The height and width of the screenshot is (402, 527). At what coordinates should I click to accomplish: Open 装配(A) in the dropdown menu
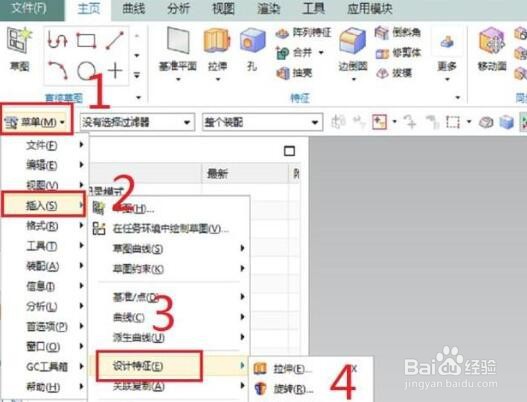point(44,266)
